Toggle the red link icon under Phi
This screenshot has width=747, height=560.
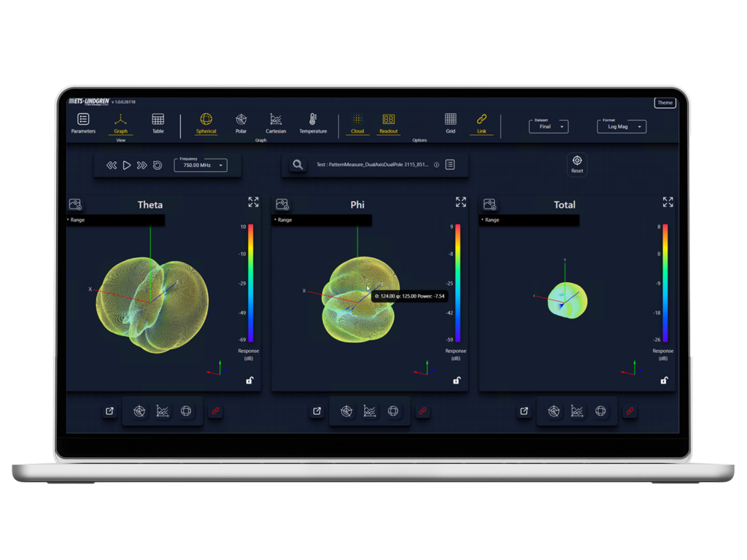click(x=422, y=411)
